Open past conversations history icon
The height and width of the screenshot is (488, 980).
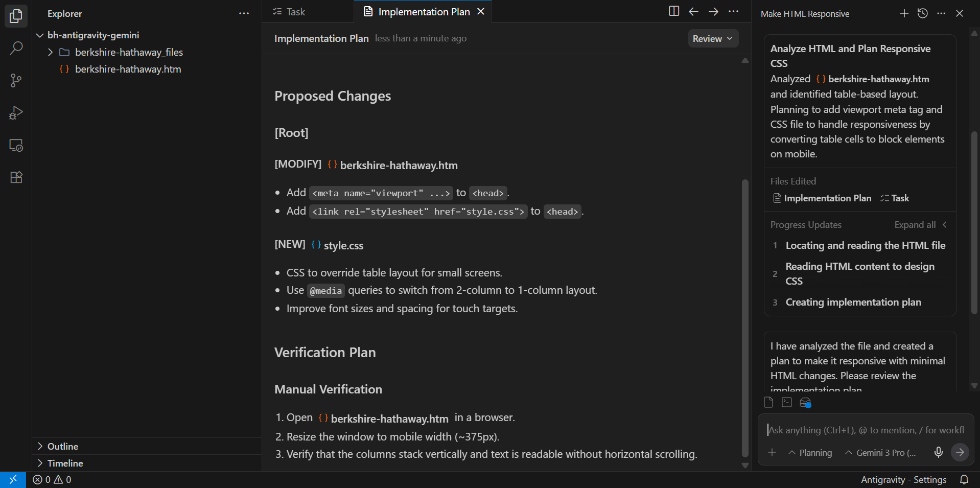point(922,13)
